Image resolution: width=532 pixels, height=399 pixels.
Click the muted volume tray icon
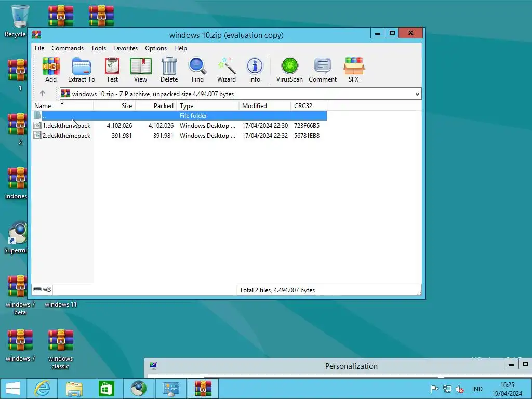tap(460, 389)
